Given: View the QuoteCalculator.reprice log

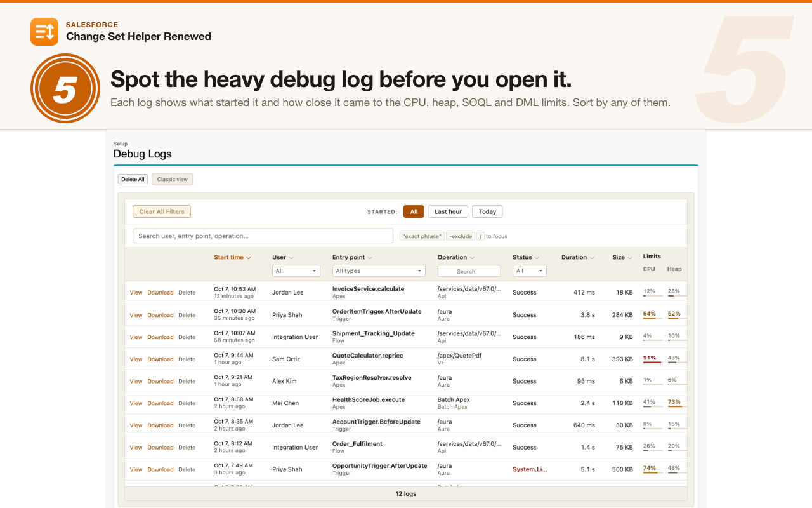Looking at the screenshot, I should 136,359.
